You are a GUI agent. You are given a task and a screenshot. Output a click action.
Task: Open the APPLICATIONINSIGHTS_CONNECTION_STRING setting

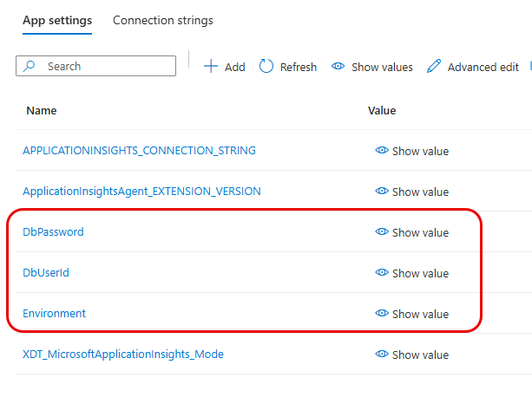pyautogui.click(x=139, y=151)
